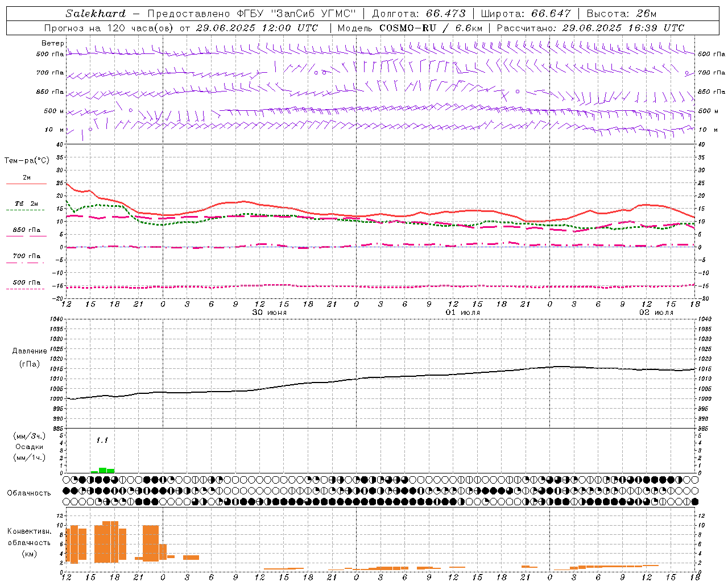This screenshot has height=582, width=728.
Task: Select the Td 2м dew point legend entry
Action: click(x=27, y=203)
